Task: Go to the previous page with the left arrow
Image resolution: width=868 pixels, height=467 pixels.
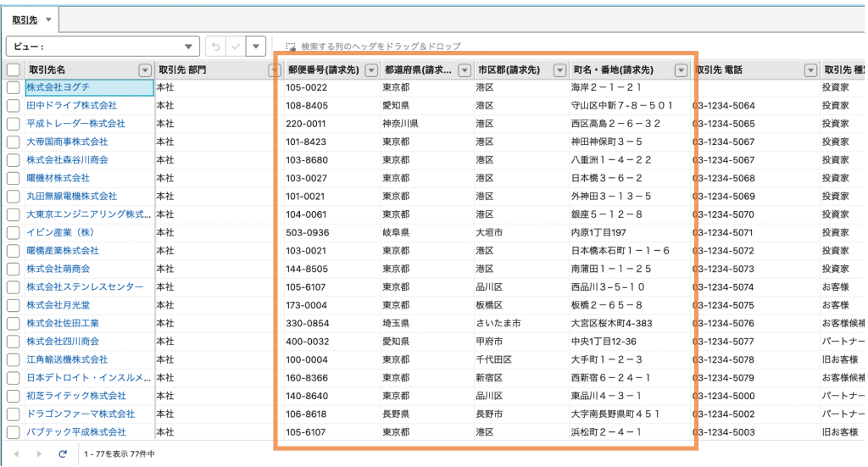Action: (17, 454)
